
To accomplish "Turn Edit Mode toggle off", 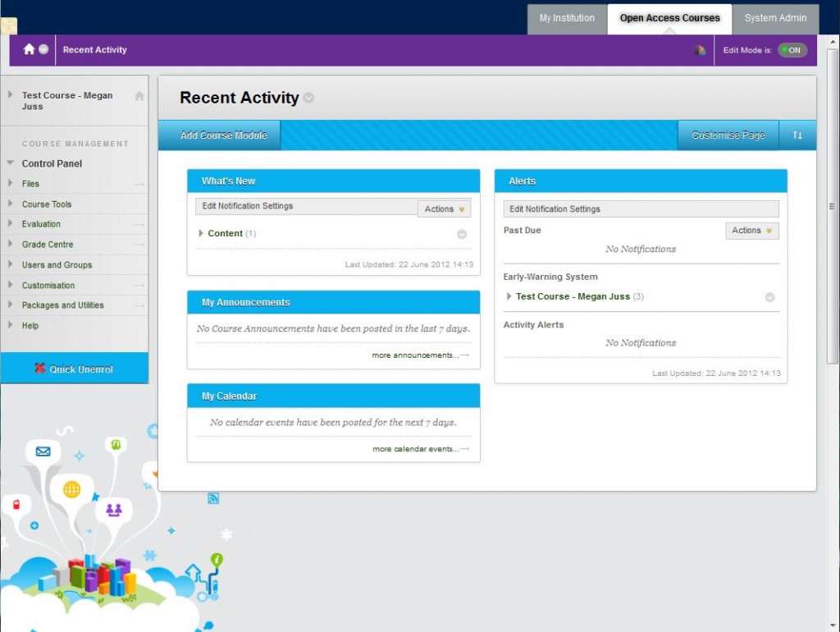I will click(792, 50).
